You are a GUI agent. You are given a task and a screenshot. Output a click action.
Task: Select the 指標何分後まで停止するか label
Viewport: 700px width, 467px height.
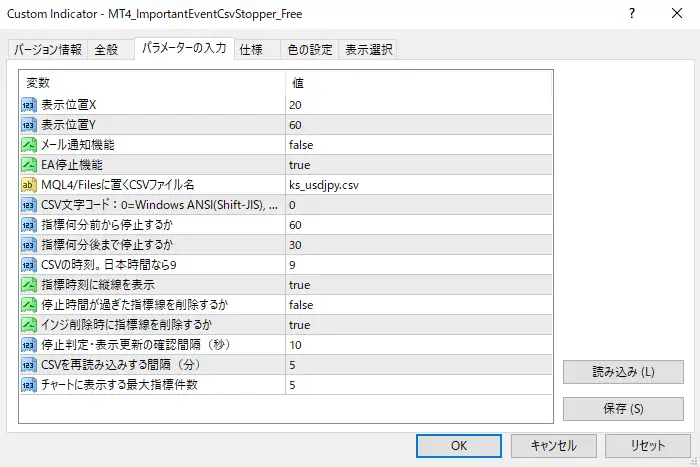[x=107, y=245]
